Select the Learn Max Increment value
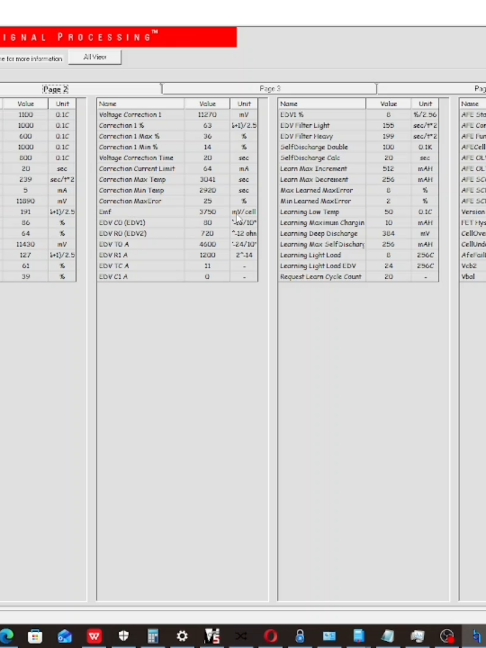The width and height of the screenshot is (486, 648). point(388,169)
